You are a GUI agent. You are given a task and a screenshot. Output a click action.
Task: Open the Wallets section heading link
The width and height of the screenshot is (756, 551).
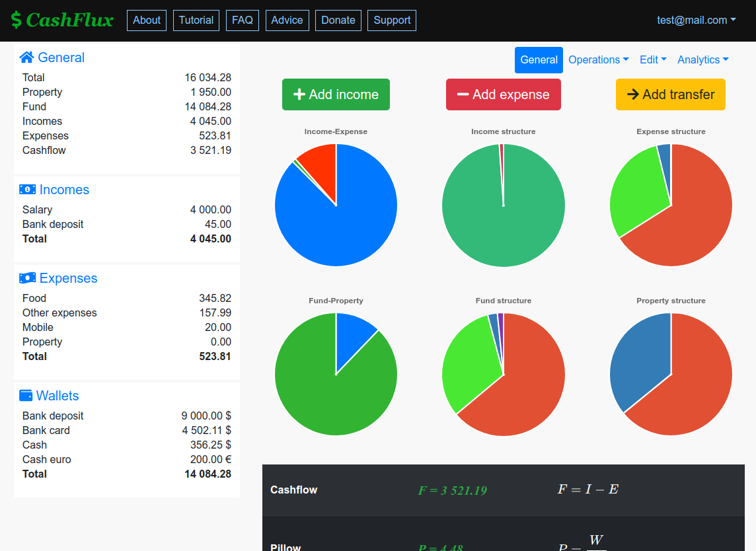(x=57, y=396)
